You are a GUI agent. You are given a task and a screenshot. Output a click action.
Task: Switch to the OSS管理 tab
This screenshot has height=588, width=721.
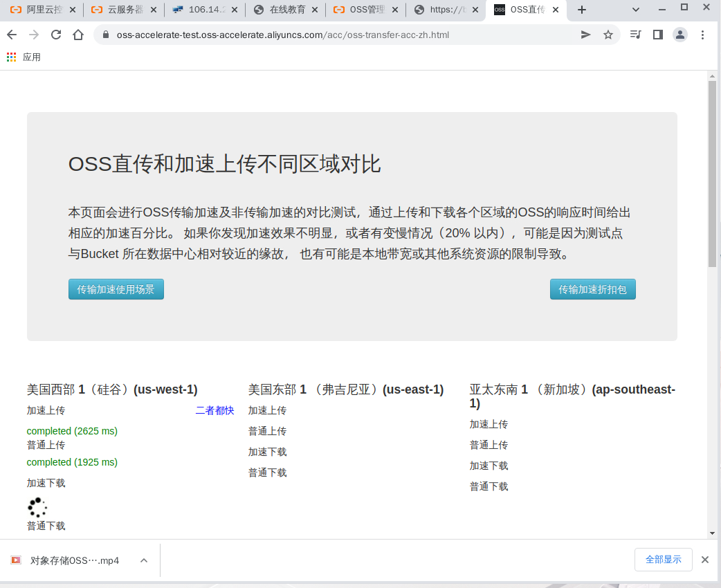pyautogui.click(x=365, y=10)
